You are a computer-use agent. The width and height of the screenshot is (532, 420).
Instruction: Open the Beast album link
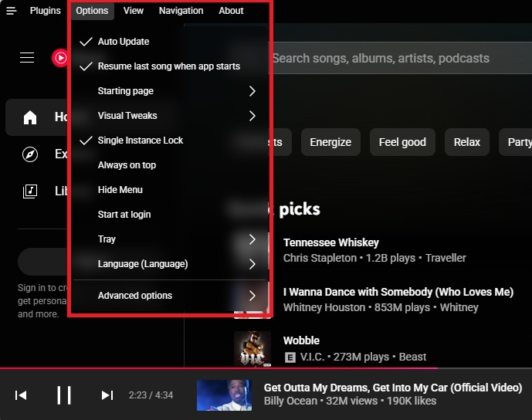(412, 357)
